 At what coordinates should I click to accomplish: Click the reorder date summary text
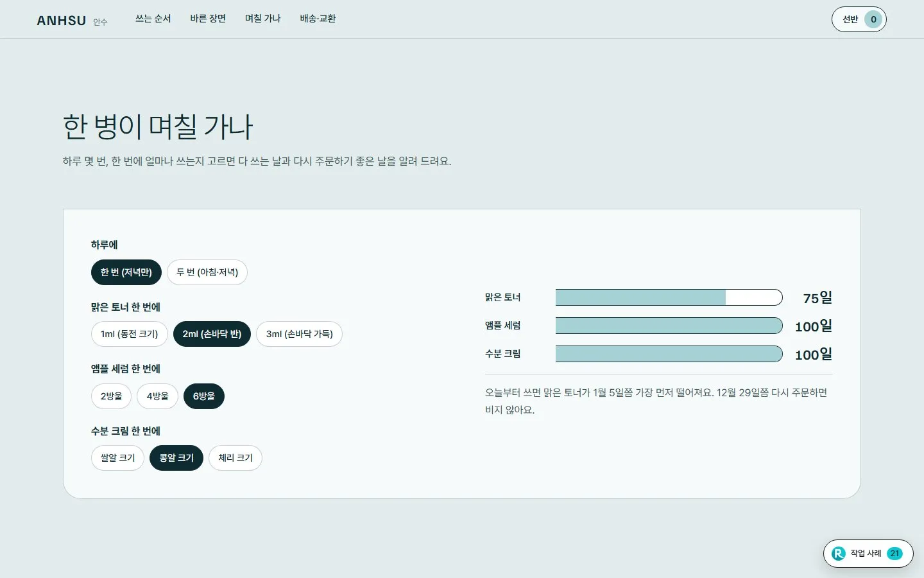coord(656,401)
